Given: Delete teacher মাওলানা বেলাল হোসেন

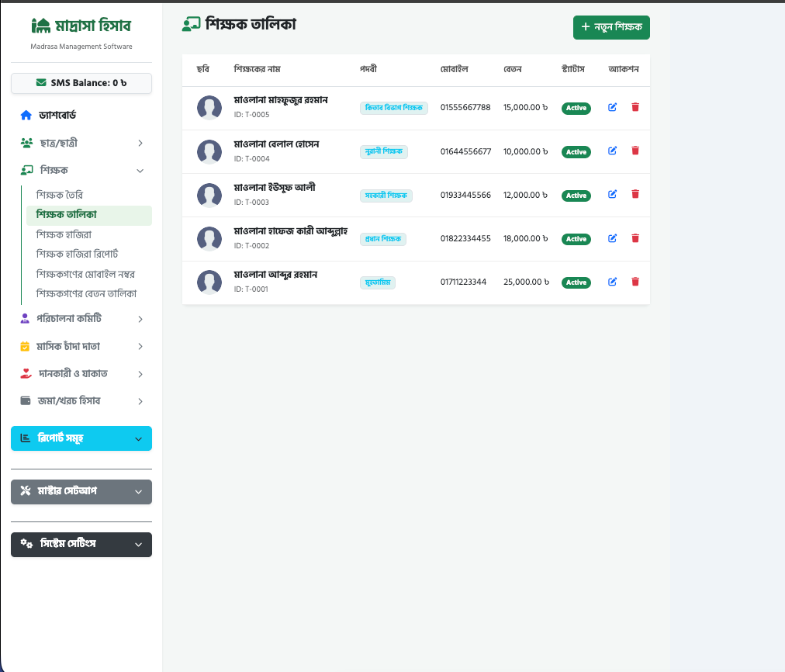Looking at the screenshot, I should pos(635,151).
